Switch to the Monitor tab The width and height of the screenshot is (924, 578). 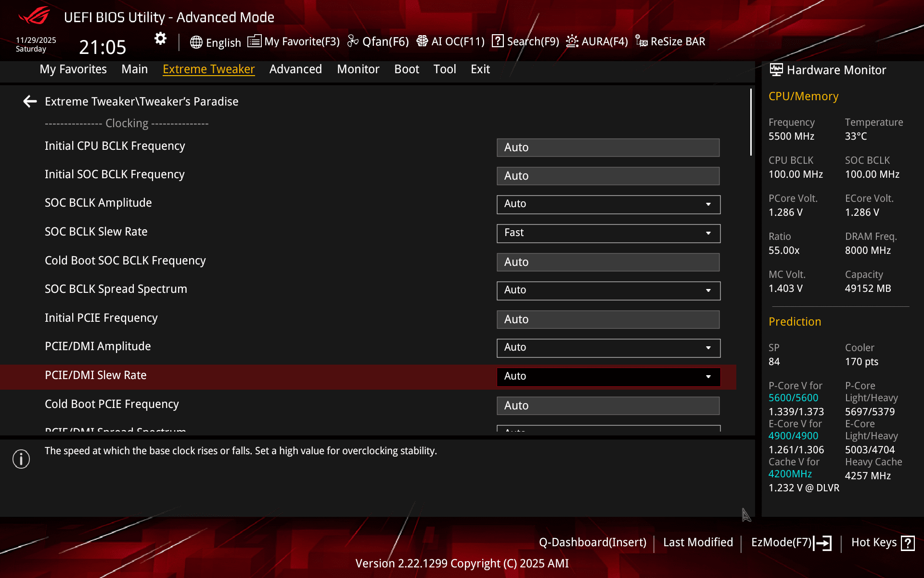(x=358, y=69)
